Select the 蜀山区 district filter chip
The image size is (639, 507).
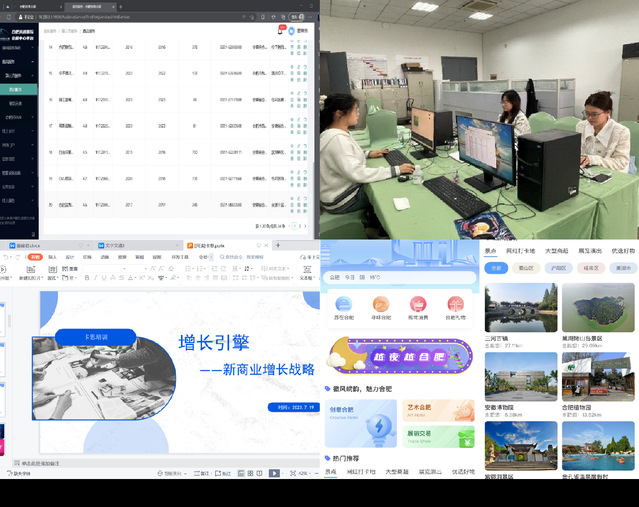(527, 268)
